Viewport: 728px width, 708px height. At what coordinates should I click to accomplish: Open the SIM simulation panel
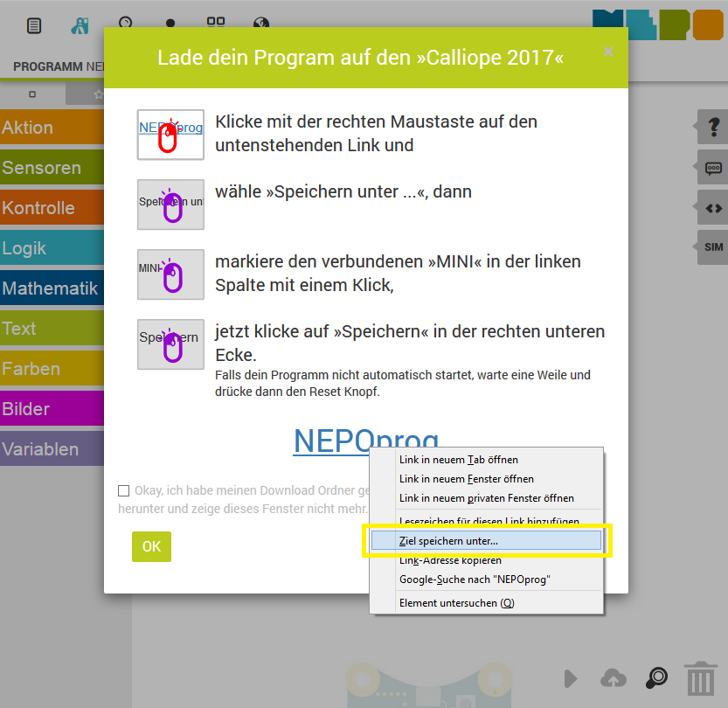tap(714, 247)
